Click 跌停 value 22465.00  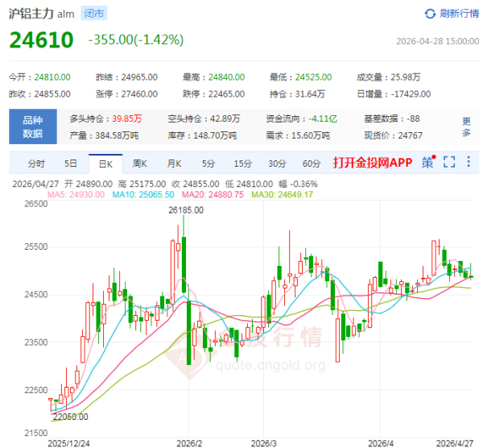pyautogui.click(x=226, y=94)
